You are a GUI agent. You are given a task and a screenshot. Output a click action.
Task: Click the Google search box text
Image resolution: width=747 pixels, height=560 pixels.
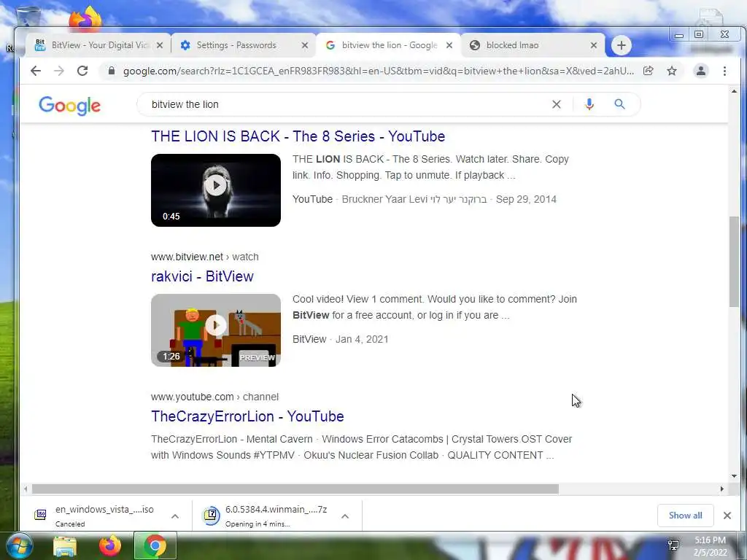click(x=185, y=104)
